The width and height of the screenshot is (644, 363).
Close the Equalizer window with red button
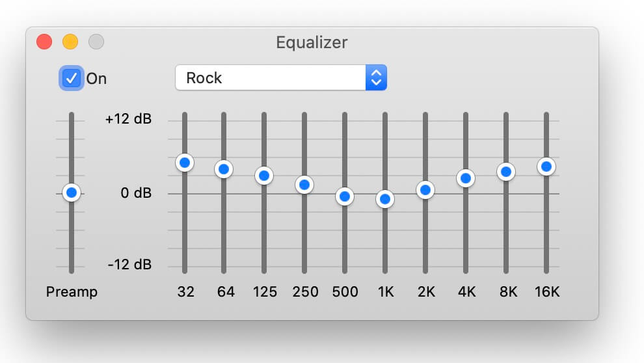pyautogui.click(x=44, y=42)
